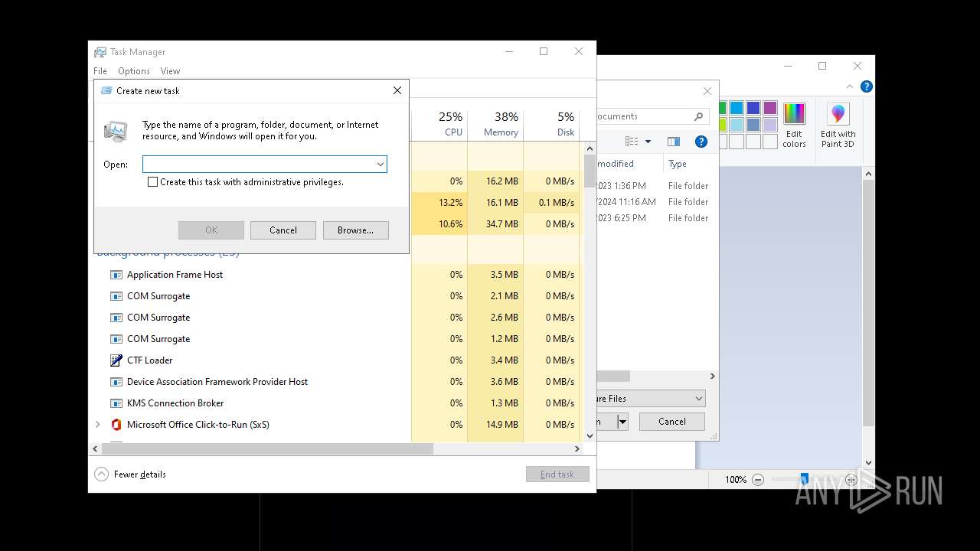
Task: Click the Open button's split arrow
Action: coord(622,422)
